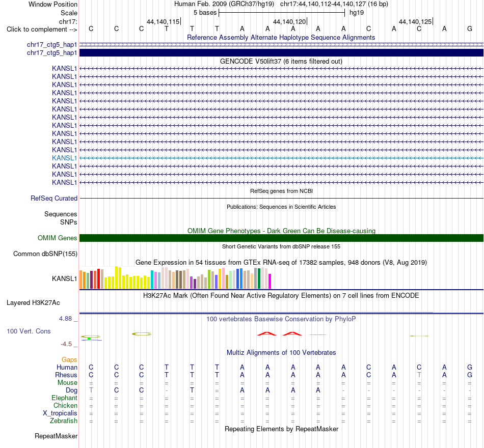The height and width of the screenshot is (448, 484).
Task: Click the magenta last bar in GTEx chart
Action: (x=270, y=281)
